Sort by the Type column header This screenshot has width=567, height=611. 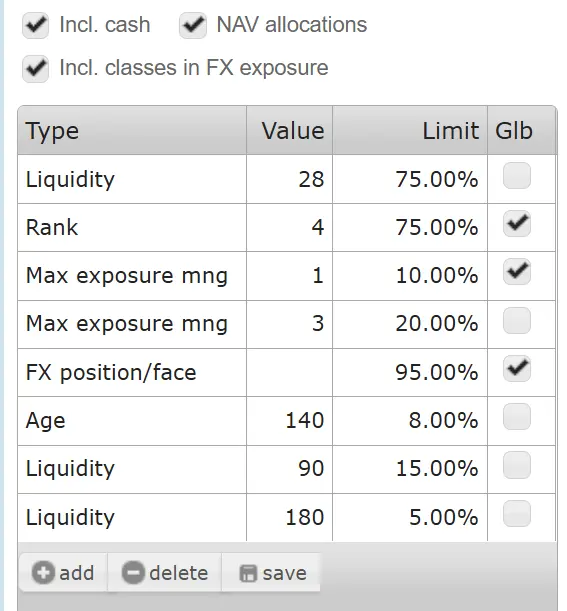pos(132,130)
